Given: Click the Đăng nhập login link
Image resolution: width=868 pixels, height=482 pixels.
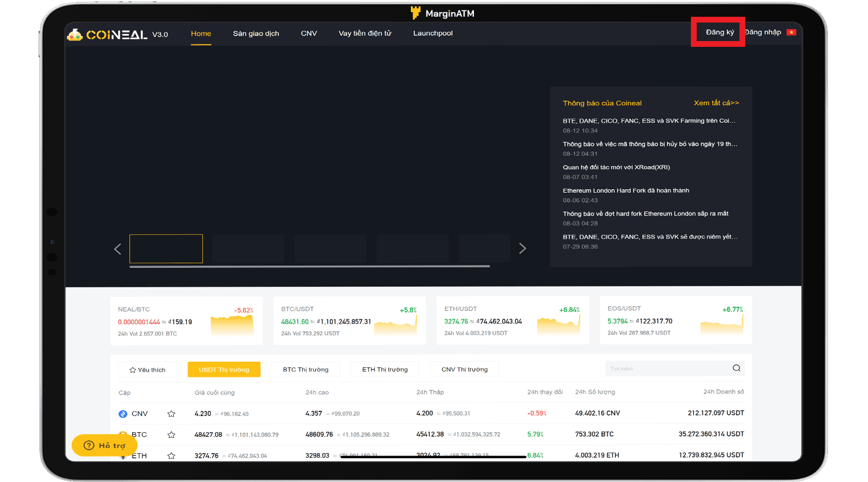Looking at the screenshot, I should click(763, 32).
